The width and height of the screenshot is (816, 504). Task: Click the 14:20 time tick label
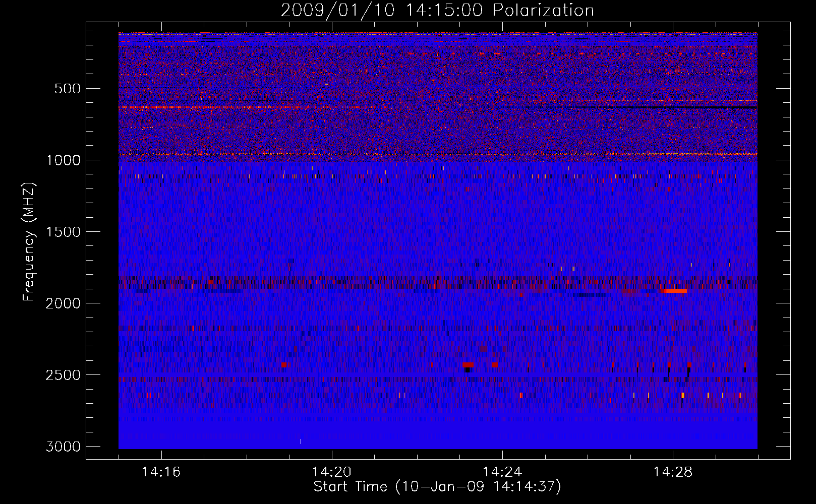point(331,472)
